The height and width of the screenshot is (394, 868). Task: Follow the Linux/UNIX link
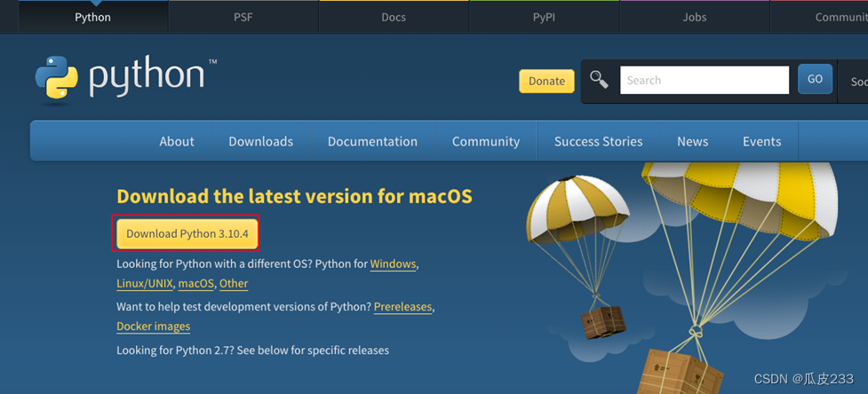point(145,284)
